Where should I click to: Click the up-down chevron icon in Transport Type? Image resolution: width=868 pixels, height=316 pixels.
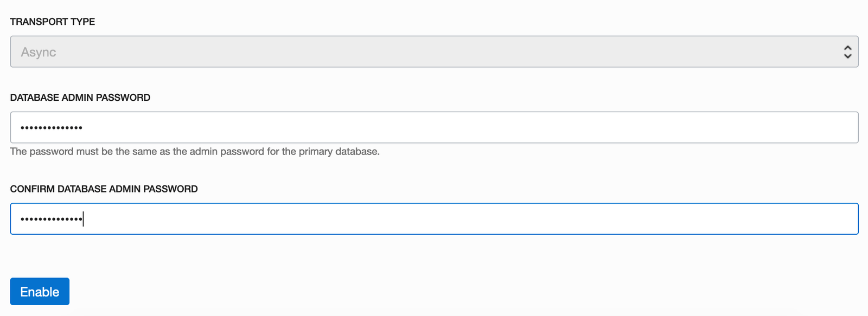tap(847, 52)
